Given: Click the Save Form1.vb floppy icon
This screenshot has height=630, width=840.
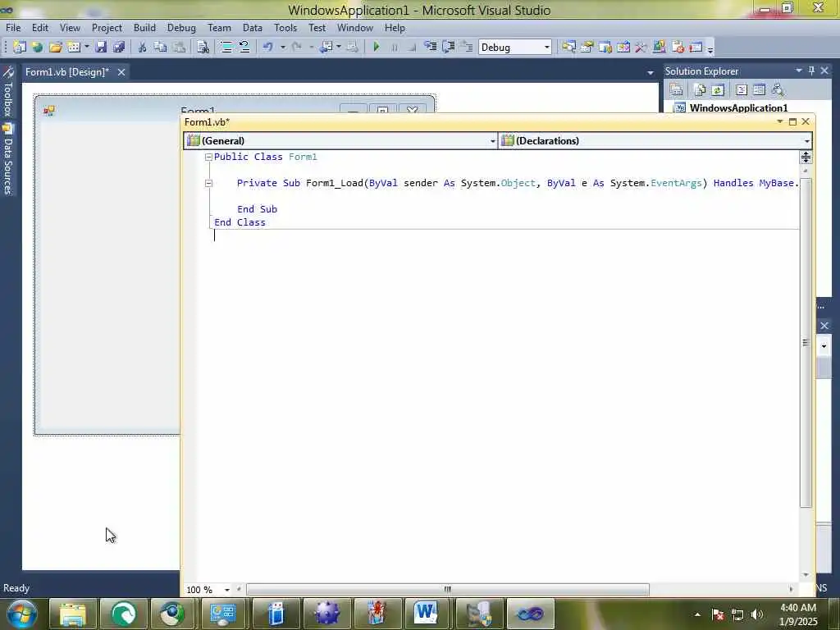Looking at the screenshot, I should tap(101, 47).
